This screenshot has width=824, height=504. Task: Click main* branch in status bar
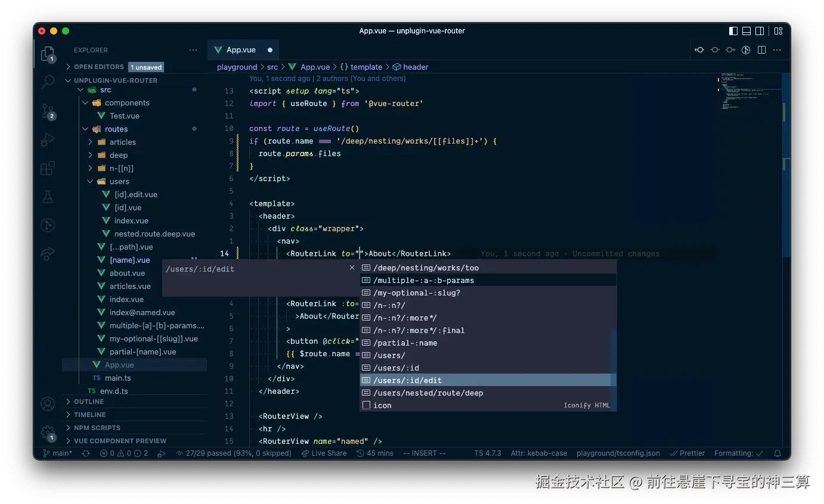point(57,453)
